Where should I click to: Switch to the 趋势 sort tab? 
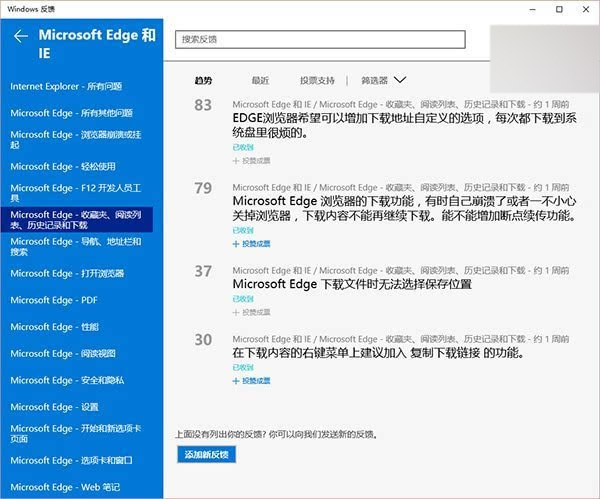pyautogui.click(x=203, y=80)
